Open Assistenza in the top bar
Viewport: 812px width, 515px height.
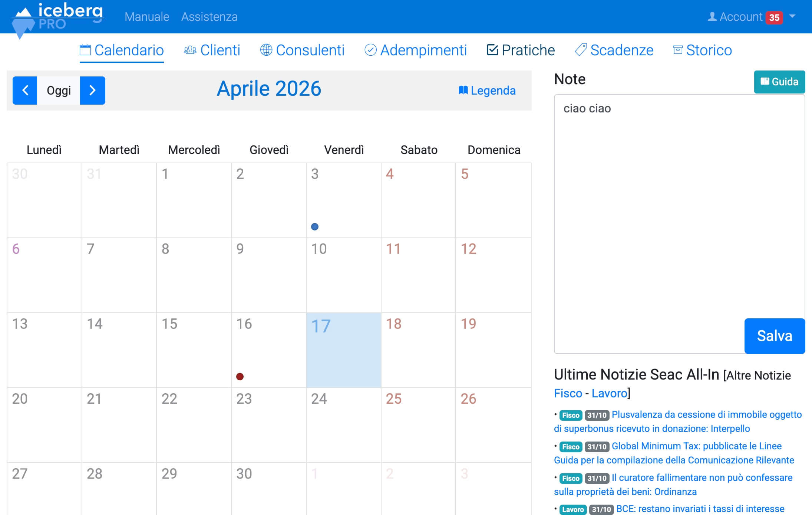click(x=209, y=17)
